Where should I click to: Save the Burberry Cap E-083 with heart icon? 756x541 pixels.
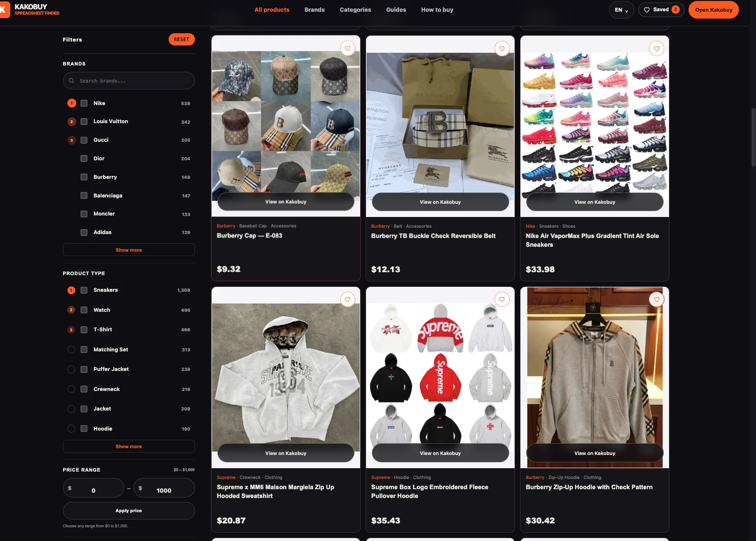(347, 48)
